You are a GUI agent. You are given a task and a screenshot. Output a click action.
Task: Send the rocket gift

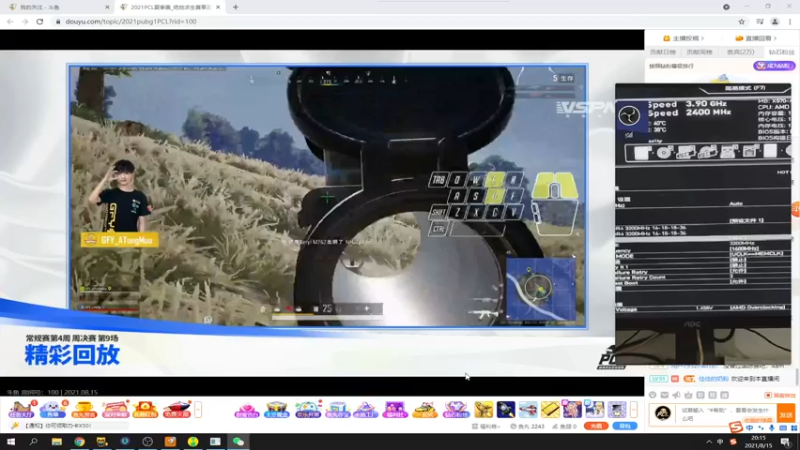[506, 410]
